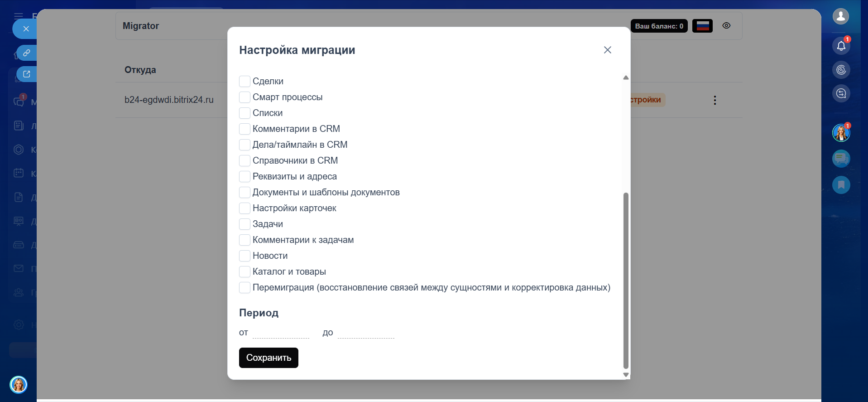
Task: Click the woman avatar in right sidebar
Action: tap(841, 133)
